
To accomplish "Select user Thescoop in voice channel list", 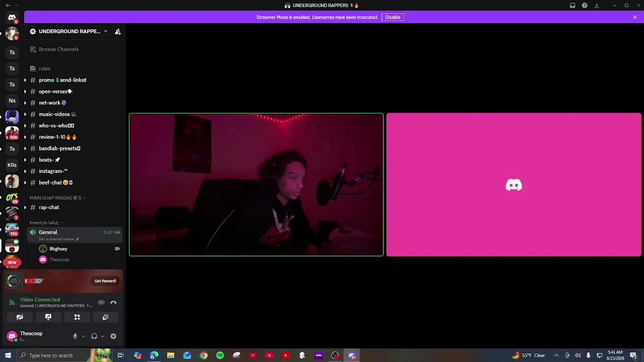I will pyautogui.click(x=80, y=259).
